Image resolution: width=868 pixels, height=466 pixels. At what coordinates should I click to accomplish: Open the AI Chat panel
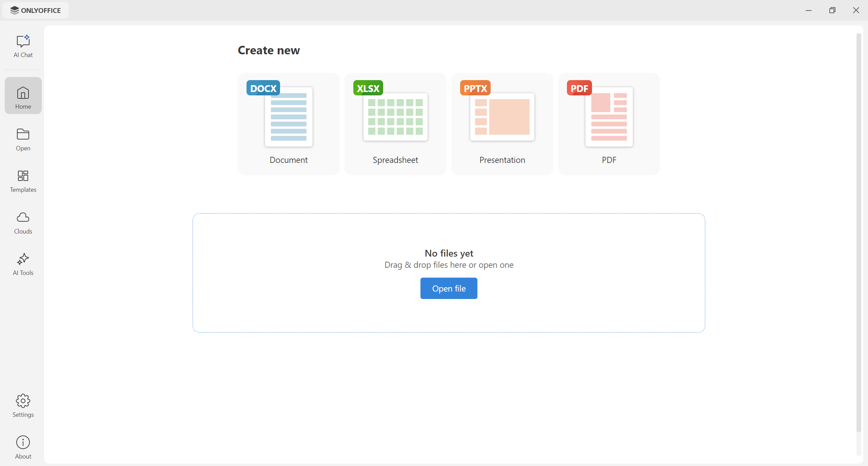click(x=23, y=46)
